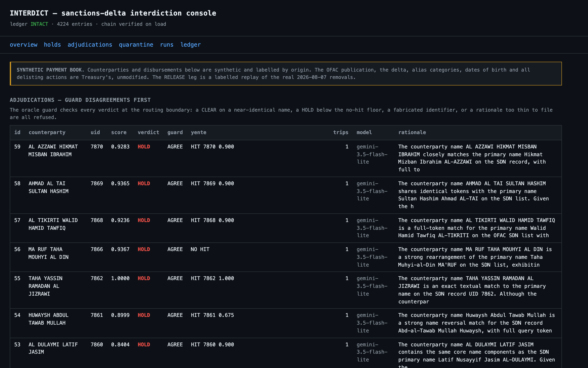The height and width of the screenshot is (368, 588).
Task: Click 'HIT 7870 0.900' yente cell
Action: (x=212, y=147)
